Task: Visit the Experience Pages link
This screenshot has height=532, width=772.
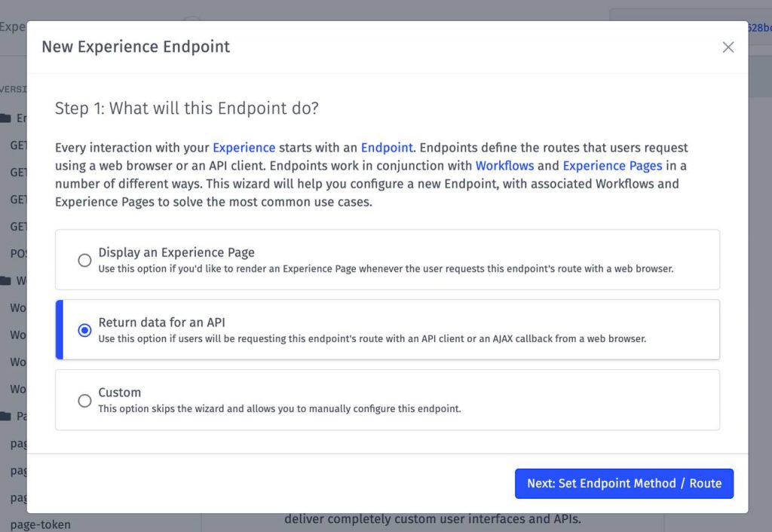Action: [612, 166]
